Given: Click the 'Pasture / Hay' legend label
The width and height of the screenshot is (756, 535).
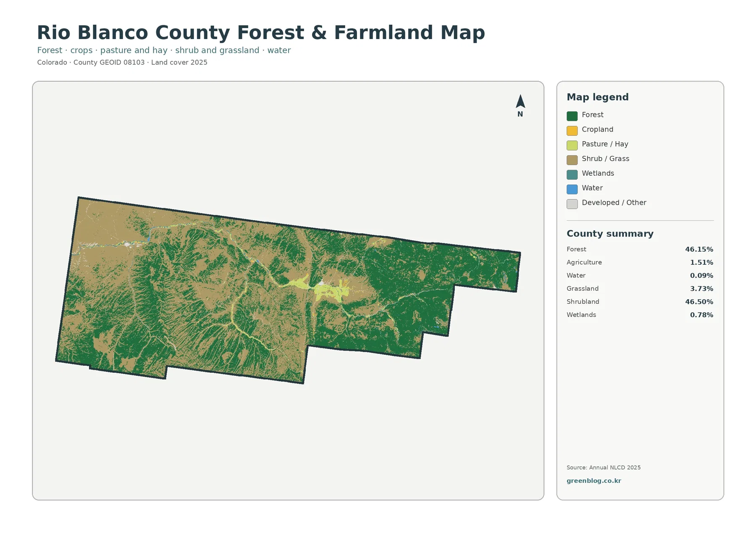Looking at the screenshot, I should (605, 144).
